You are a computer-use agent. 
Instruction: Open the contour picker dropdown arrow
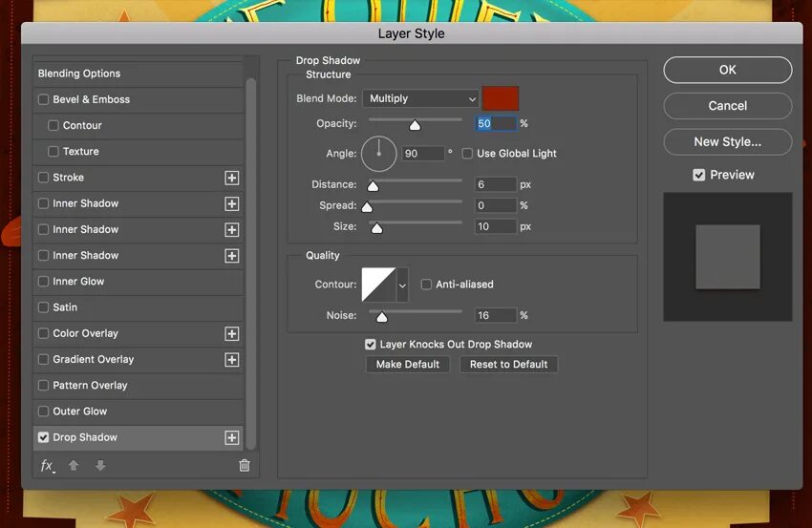[x=402, y=285]
